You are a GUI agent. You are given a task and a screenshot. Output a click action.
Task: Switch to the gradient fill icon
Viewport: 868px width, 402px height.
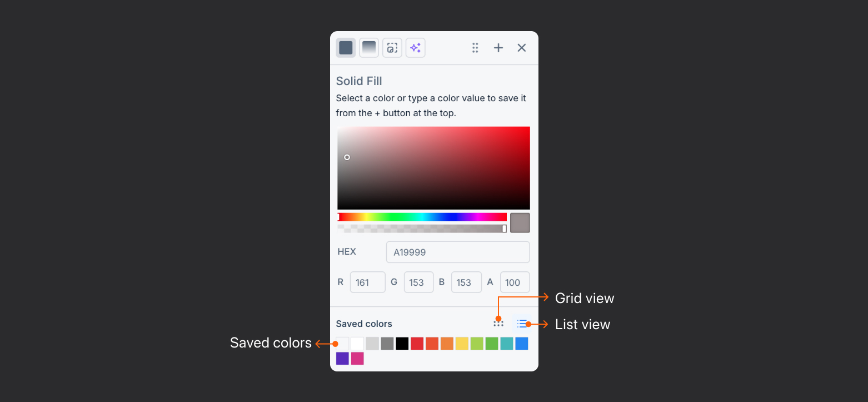(369, 48)
